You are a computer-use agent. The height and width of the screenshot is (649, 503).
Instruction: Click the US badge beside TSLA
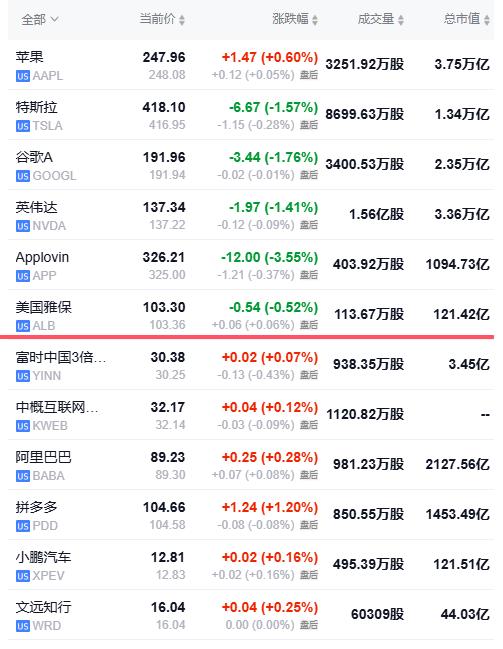(x=23, y=126)
